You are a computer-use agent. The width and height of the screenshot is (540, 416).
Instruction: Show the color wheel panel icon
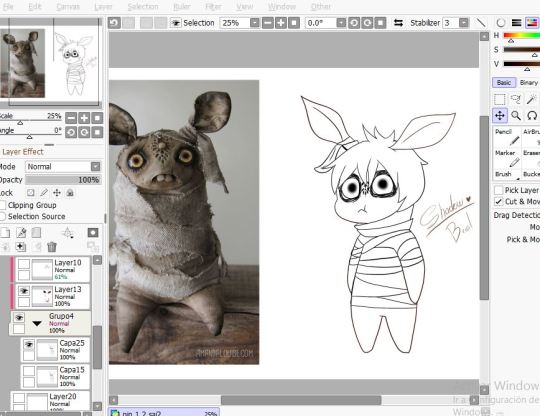click(x=501, y=23)
